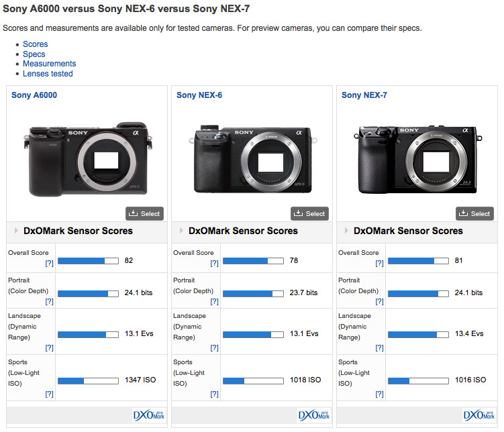
Task: Click DxOMark logo under Sony NEX-7
Action: pyautogui.click(x=479, y=415)
